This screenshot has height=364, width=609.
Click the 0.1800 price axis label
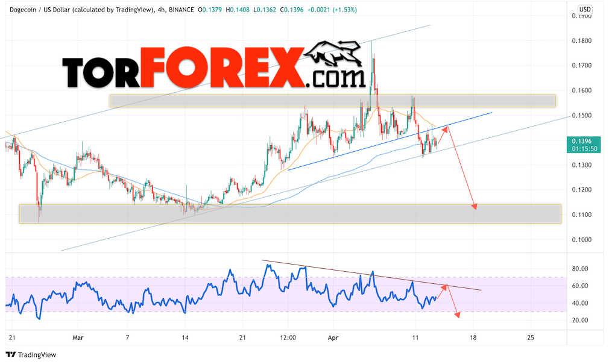[x=581, y=41]
